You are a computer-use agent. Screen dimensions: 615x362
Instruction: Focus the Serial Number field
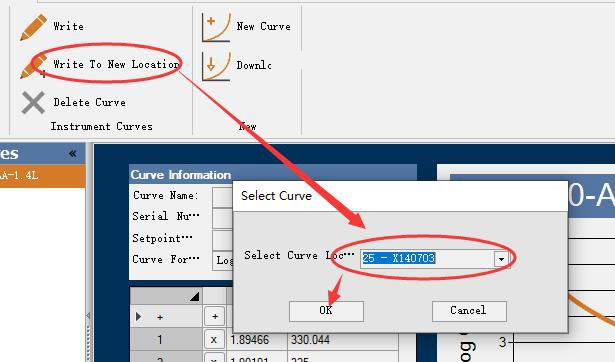tap(223, 218)
